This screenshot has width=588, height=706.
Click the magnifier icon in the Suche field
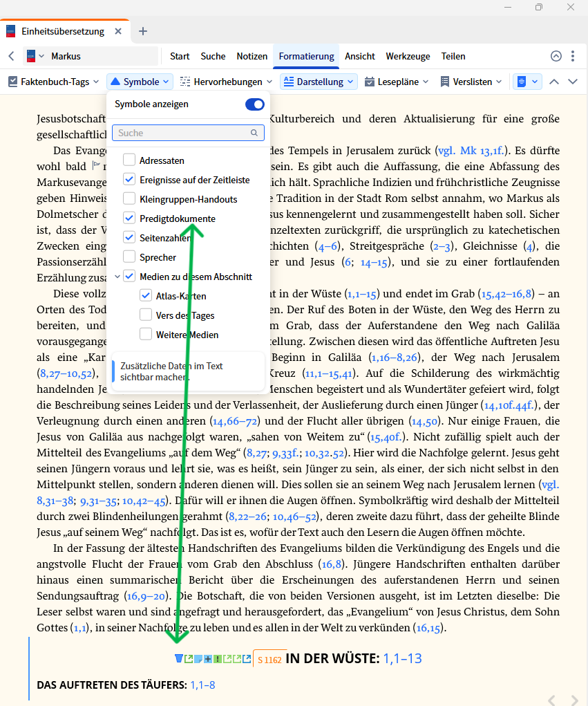pyautogui.click(x=254, y=133)
